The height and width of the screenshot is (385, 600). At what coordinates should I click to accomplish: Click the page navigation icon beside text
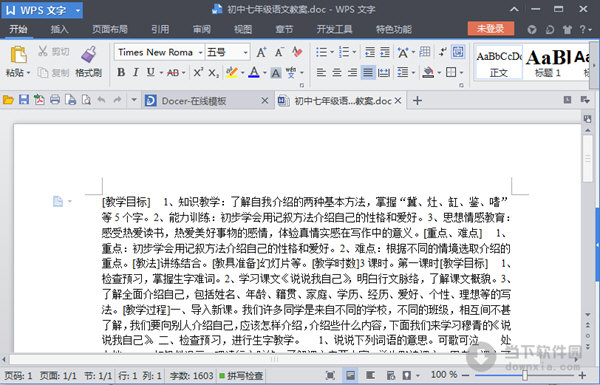pyautogui.click(x=58, y=201)
